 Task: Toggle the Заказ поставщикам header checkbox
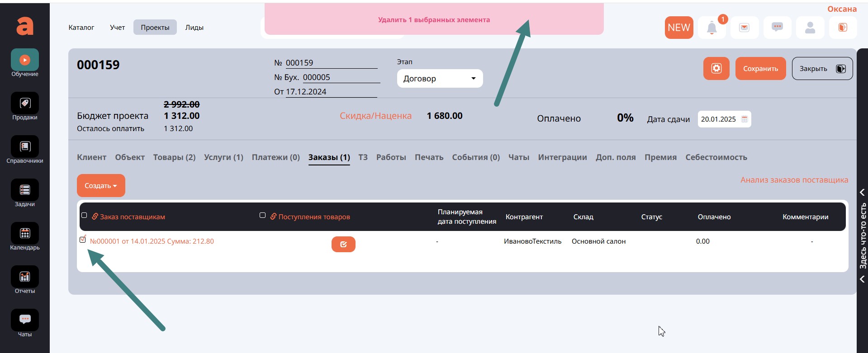pos(84,216)
